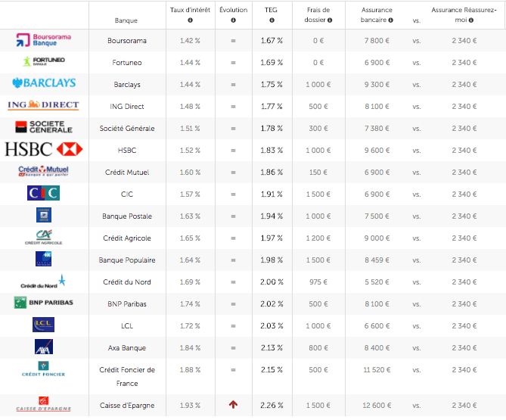Click the Fortuneo logo
This screenshot has width=506, height=420.
[x=44, y=61]
